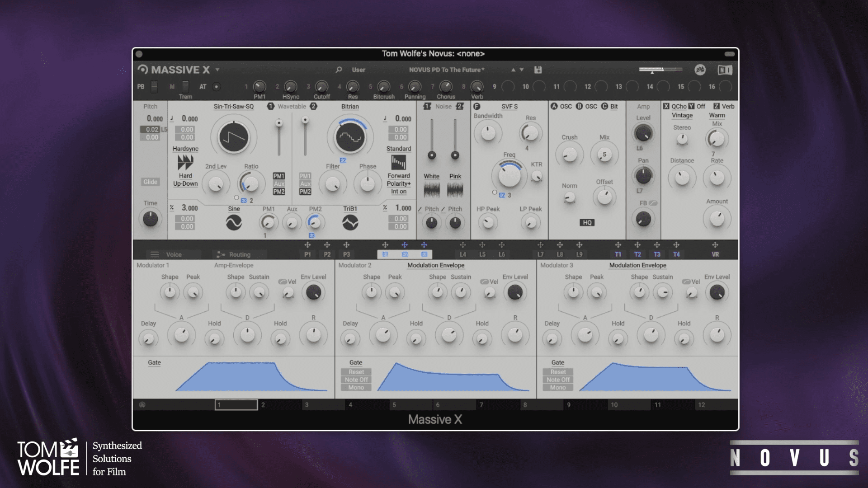Click the filter F section icon

pyautogui.click(x=476, y=107)
